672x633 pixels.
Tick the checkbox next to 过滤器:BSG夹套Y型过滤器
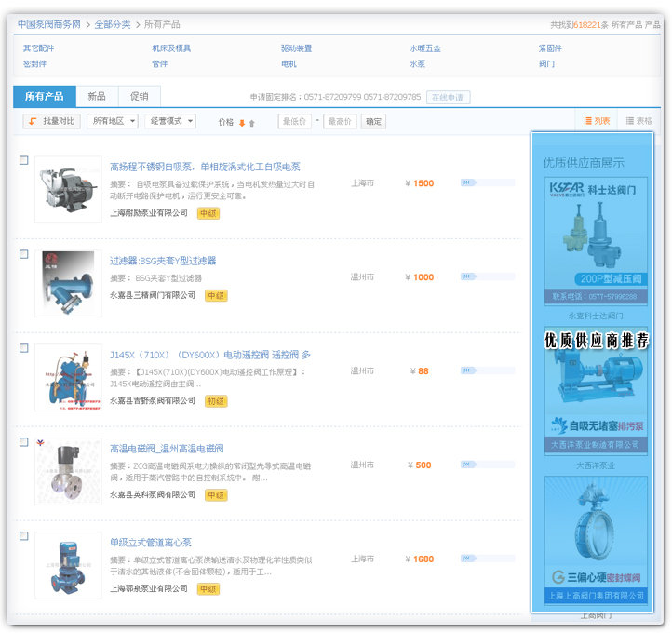[x=24, y=254]
